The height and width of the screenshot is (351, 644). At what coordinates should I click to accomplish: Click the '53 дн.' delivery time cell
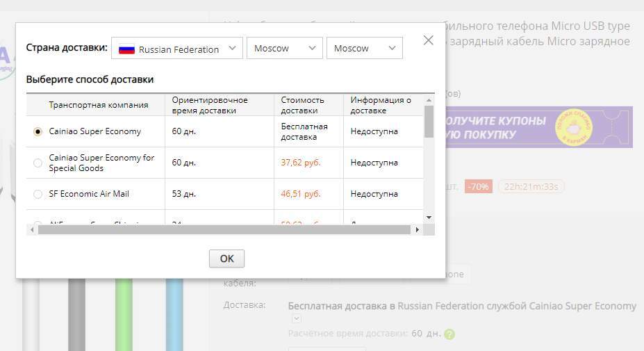(184, 194)
